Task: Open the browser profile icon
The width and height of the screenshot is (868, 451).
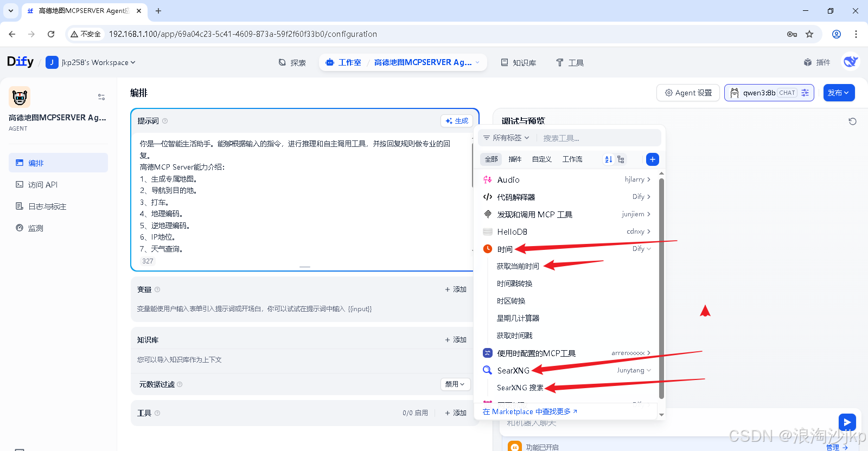Action: (837, 34)
